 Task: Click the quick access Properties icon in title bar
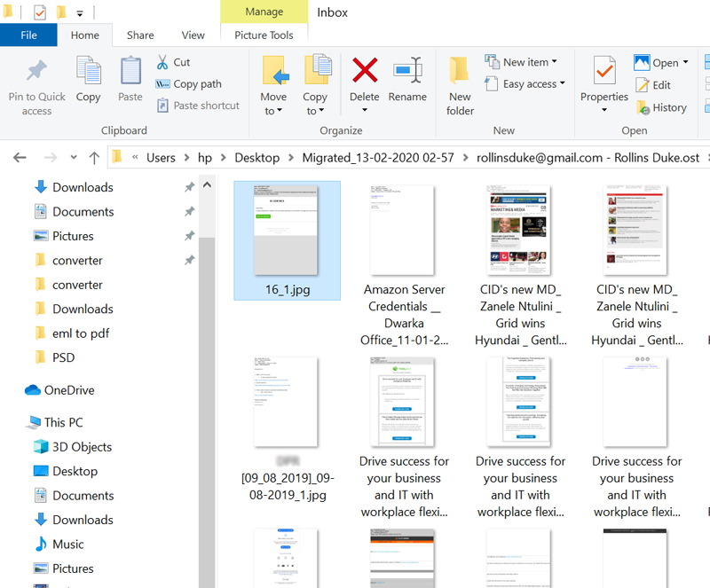tap(40, 12)
